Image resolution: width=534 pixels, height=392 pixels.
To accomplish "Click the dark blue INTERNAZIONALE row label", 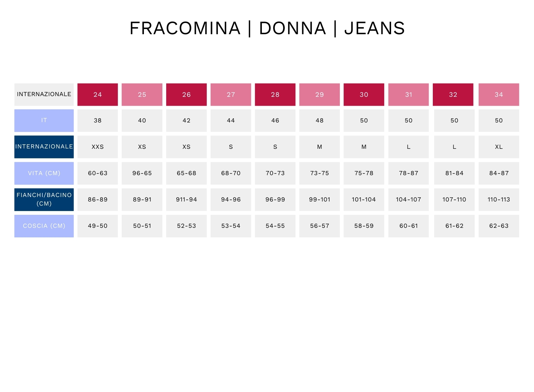I will (44, 147).
